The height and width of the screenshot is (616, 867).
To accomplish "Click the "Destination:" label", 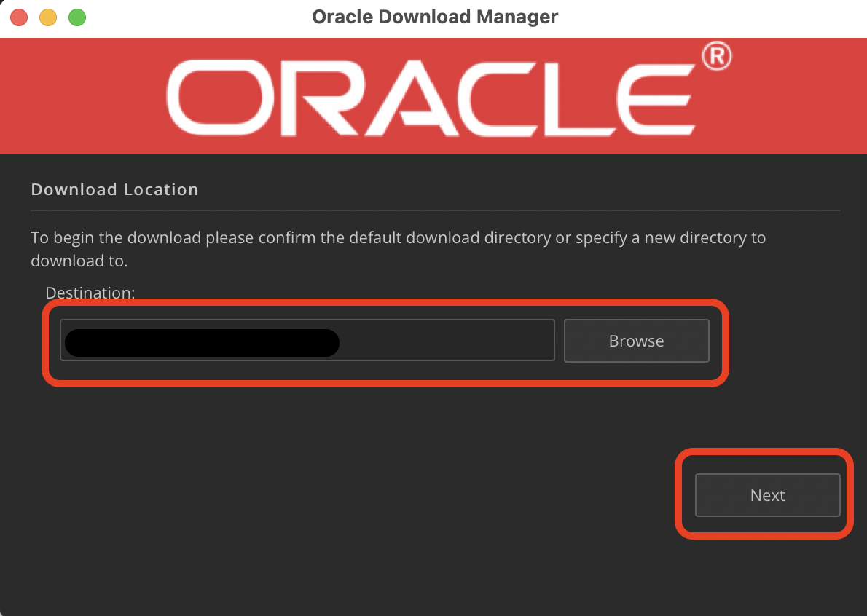I will coord(90,293).
